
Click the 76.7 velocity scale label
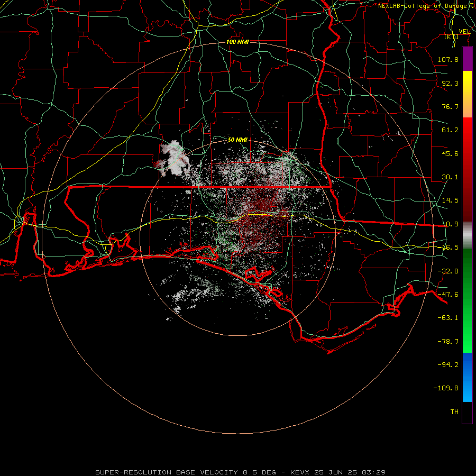[450, 106]
